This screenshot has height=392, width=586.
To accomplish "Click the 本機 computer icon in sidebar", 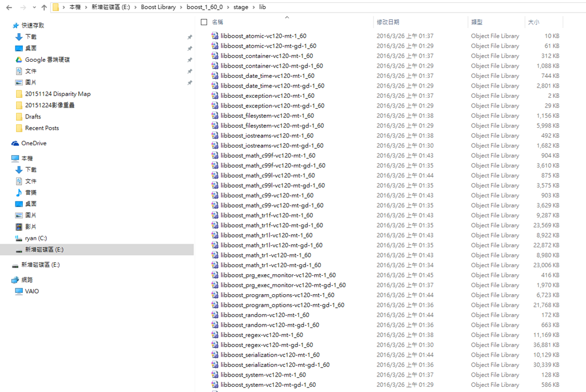I will click(15, 159).
